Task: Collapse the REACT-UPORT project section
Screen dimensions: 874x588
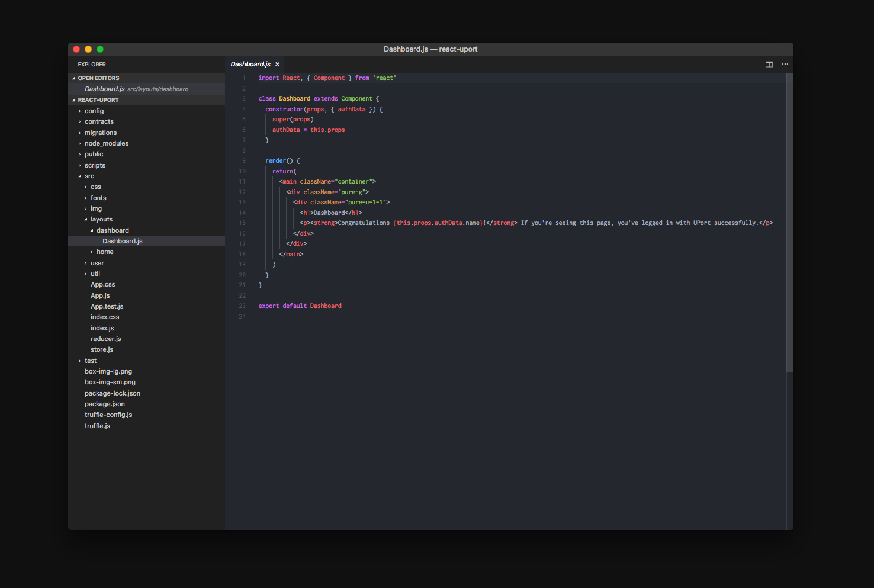Action: (x=98, y=100)
